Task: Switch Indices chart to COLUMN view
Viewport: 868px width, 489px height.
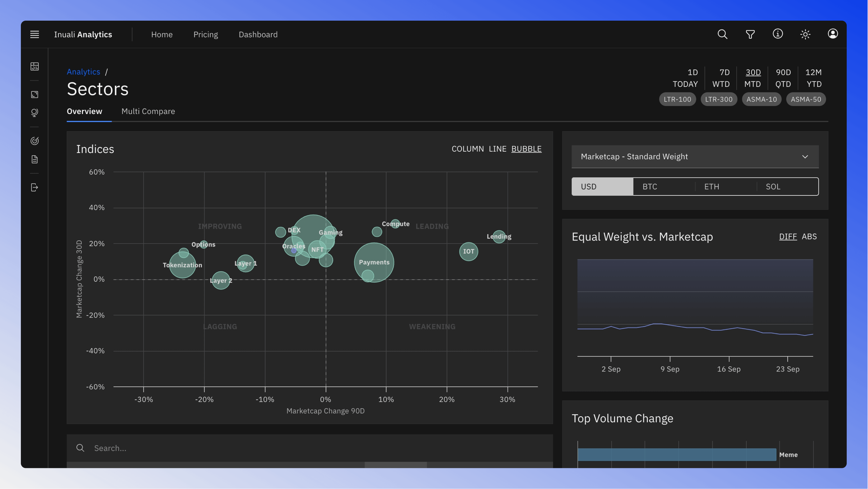Action: click(x=467, y=149)
